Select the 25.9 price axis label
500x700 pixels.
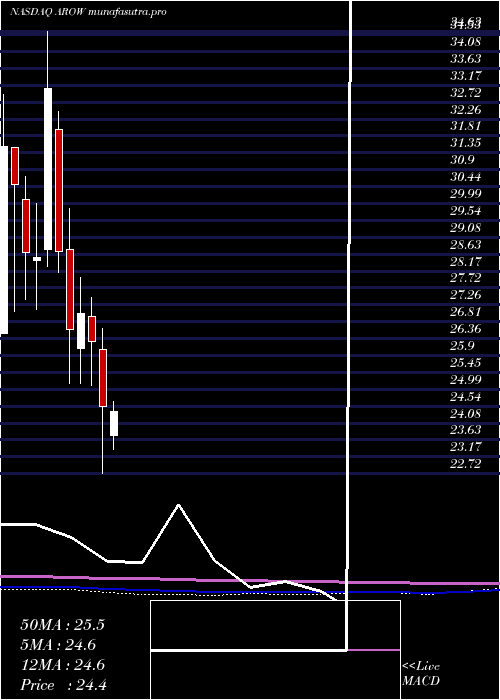[x=462, y=346]
